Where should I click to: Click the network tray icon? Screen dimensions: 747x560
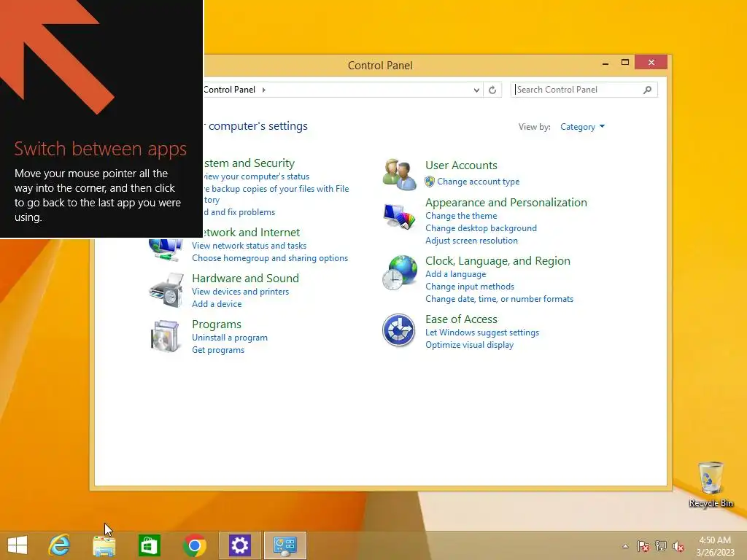click(x=661, y=546)
